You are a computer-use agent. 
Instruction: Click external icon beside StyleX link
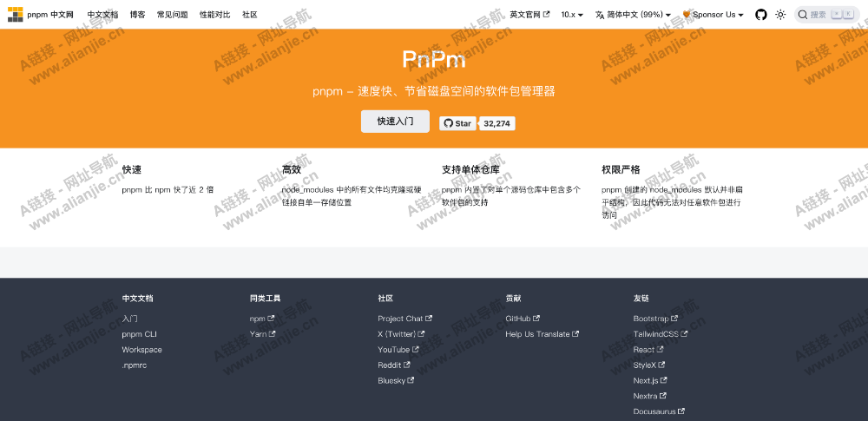pyautogui.click(x=661, y=365)
